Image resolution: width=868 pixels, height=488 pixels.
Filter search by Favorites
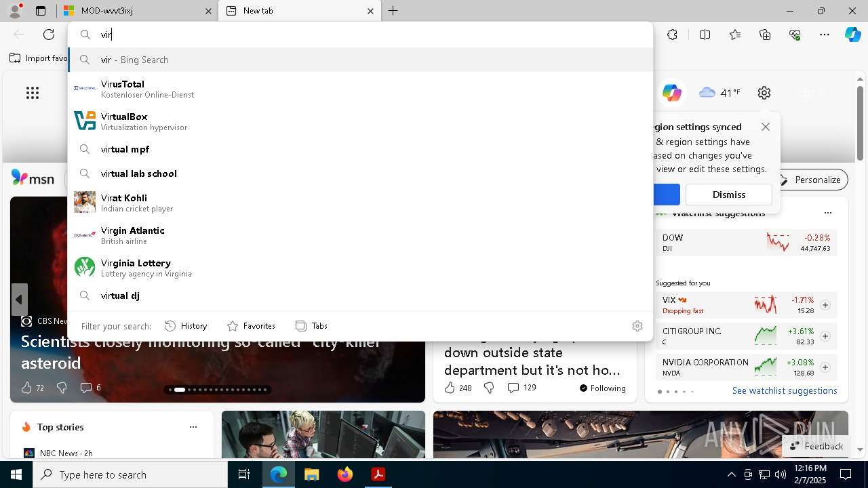click(x=251, y=326)
